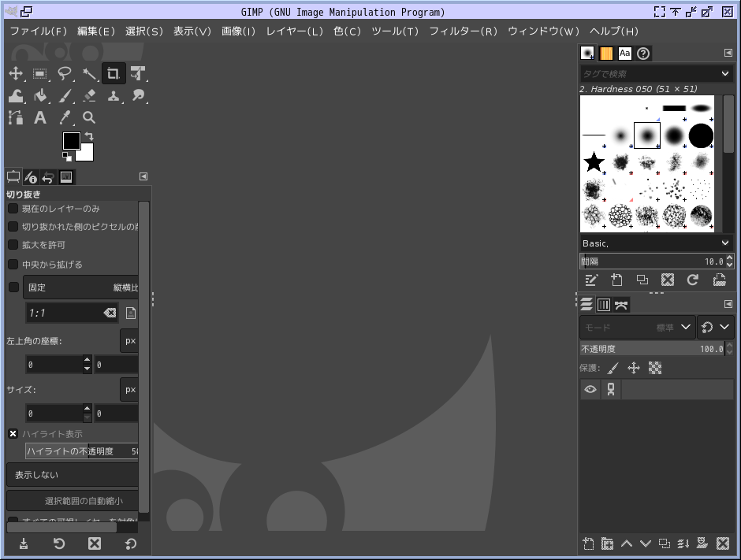This screenshot has width=741, height=560.
Task: Open the layer モード 標準 dropdown
Action: (638, 327)
